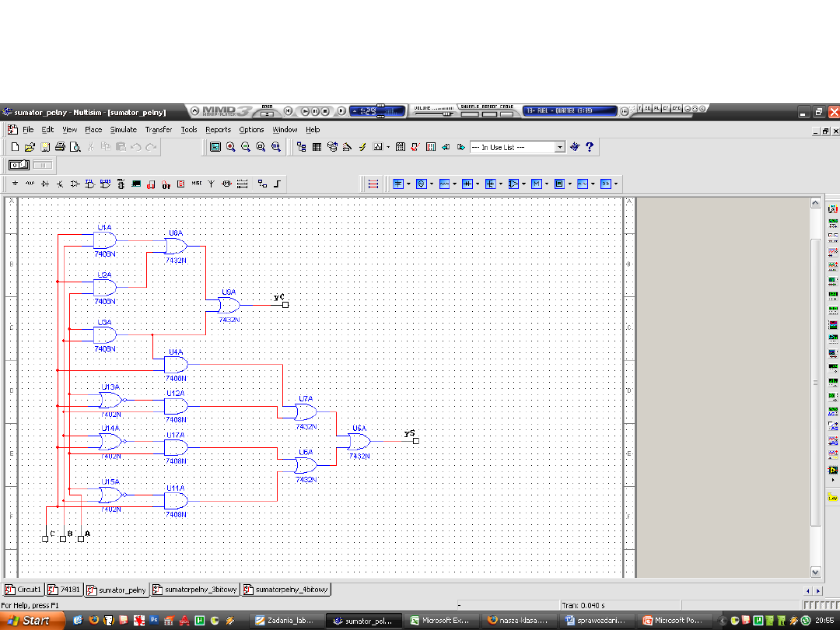Image resolution: width=840 pixels, height=630 pixels.
Task: Switch to the sumatorpelny_3bitowy tab
Action: pos(194,590)
